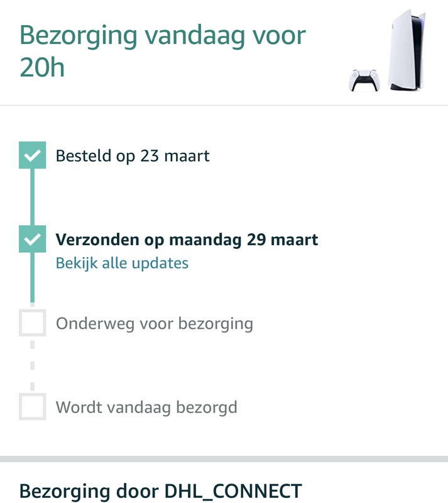Click the empty box beside Onderweg voor bezorging
448x503 pixels.
(x=32, y=324)
